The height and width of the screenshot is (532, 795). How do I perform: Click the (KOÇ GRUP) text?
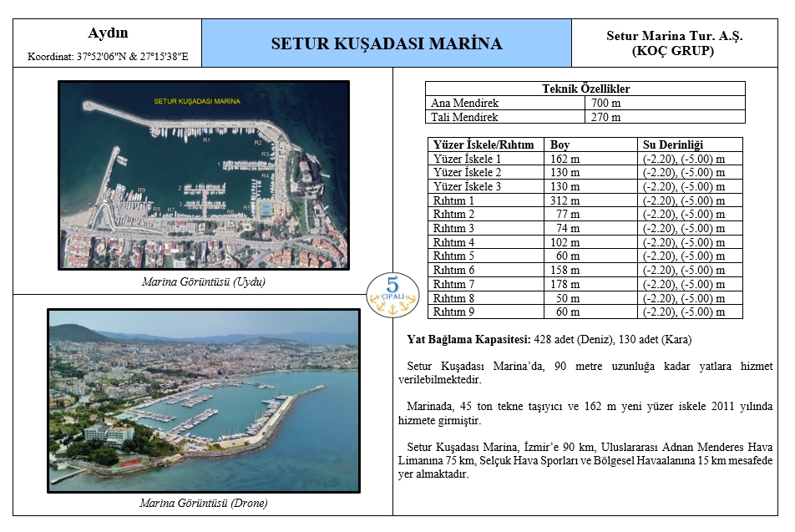point(673,51)
